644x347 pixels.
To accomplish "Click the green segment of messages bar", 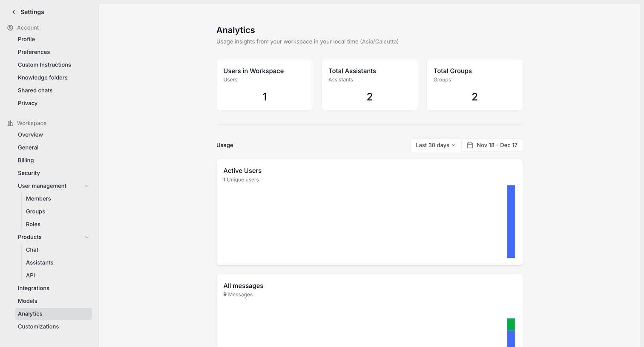I will 511,324.
